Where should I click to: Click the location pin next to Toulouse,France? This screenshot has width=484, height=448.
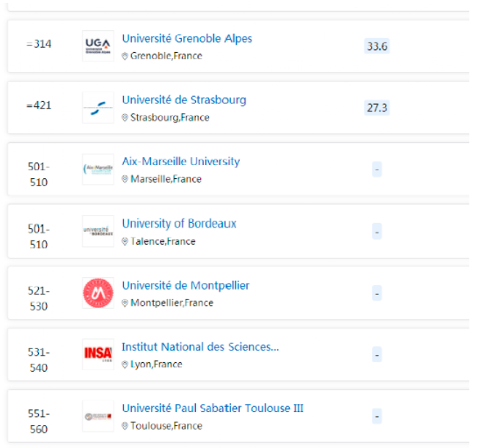(x=125, y=426)
